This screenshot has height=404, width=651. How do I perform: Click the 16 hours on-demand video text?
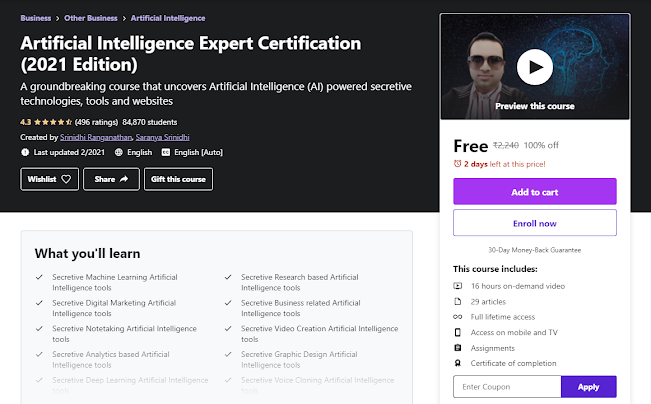pyautogui.click(x=518, y=286)
